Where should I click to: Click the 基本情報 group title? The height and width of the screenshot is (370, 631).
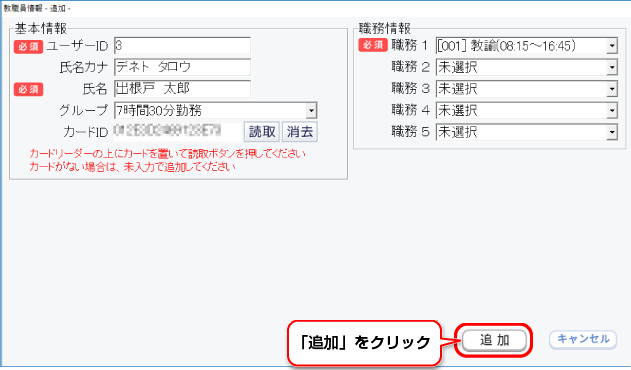pos(41,29)
